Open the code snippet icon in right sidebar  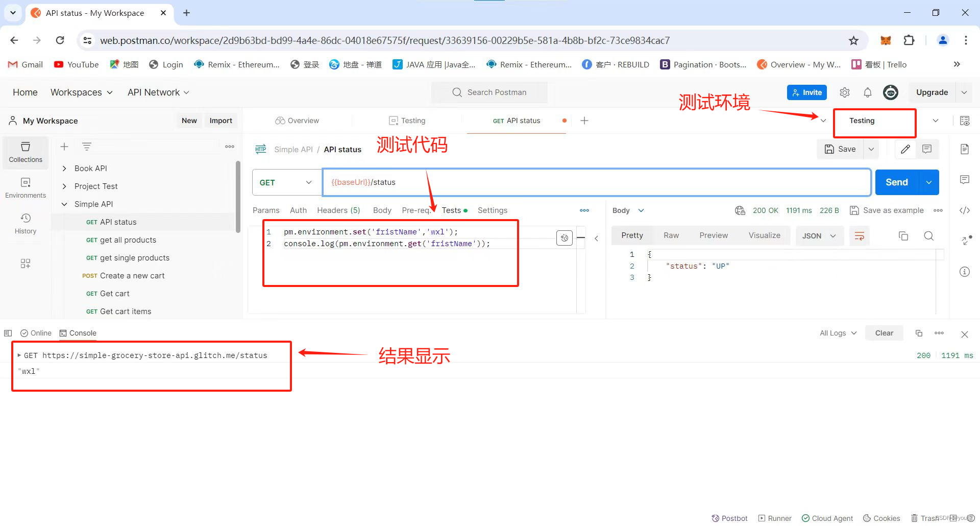[965, 210]
